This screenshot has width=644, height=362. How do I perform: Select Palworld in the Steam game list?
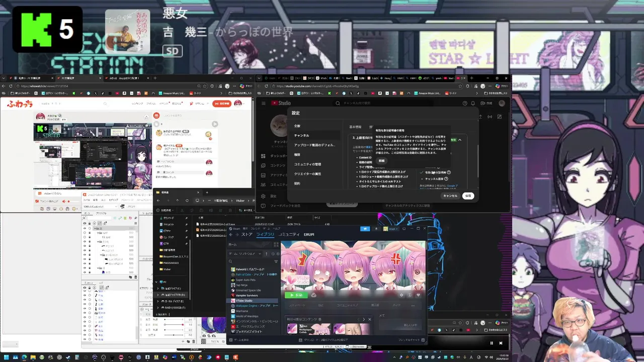[x=250, y=269]
